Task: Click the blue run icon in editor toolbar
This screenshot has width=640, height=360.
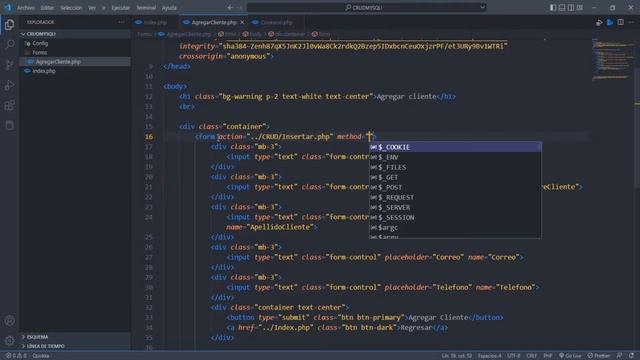Action: pos(610,22)
